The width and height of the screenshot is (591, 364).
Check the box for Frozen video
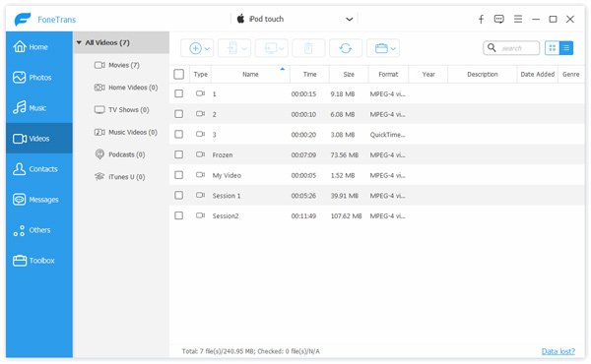[178, 154]
